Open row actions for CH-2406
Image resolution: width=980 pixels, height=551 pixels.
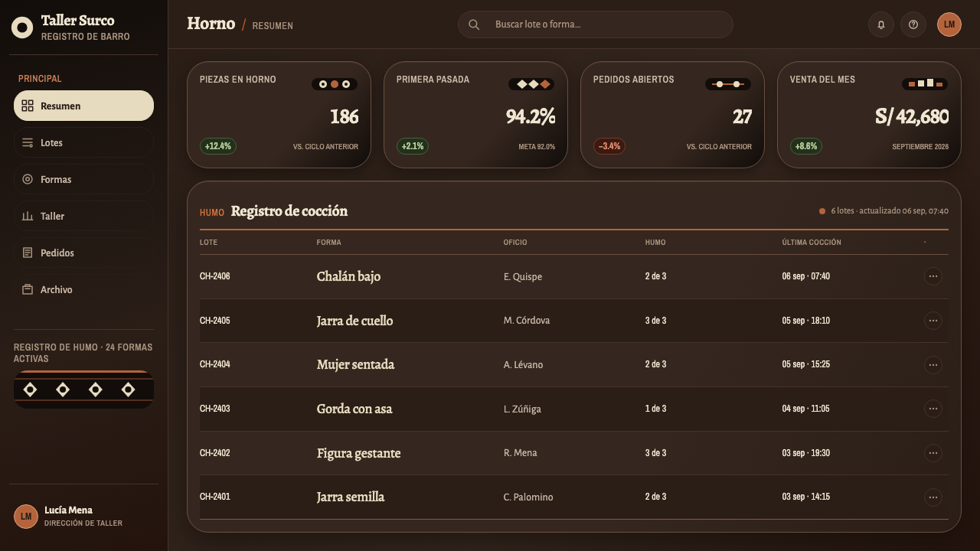tap(933, 276)
